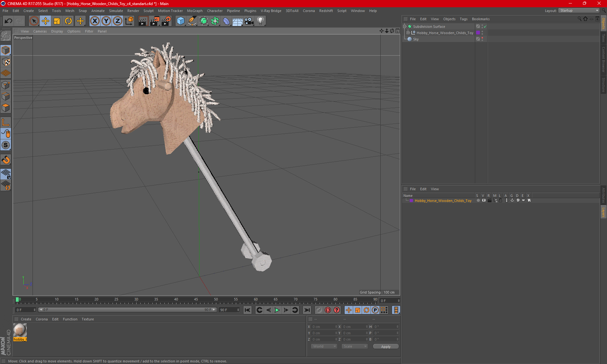Toggle the Enable Axis tool
607x364 pixels.
[x=6, y=122]
